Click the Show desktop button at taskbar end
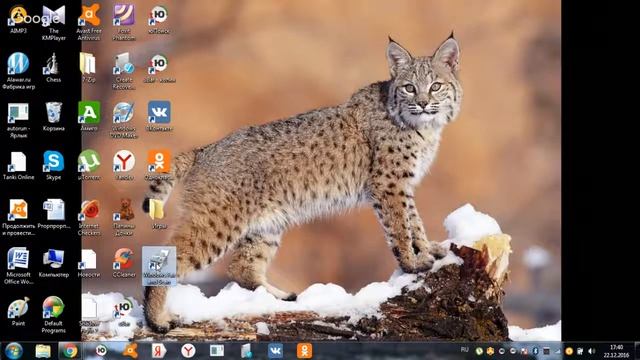The image size is (640, 360). click(637, 351)
